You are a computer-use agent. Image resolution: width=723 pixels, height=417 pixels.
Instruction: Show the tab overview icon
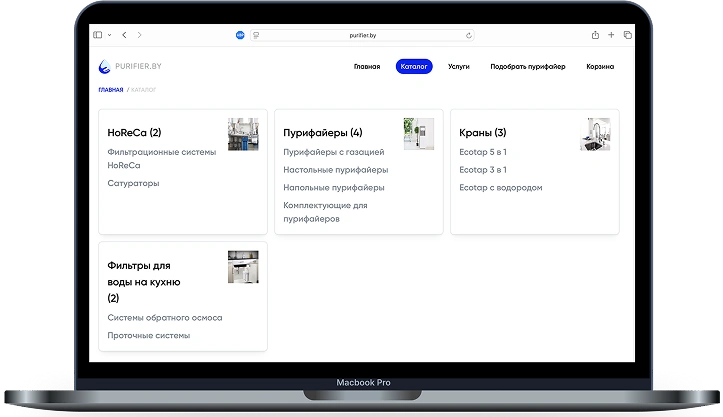pyautogui.click(x=625, y=35)
